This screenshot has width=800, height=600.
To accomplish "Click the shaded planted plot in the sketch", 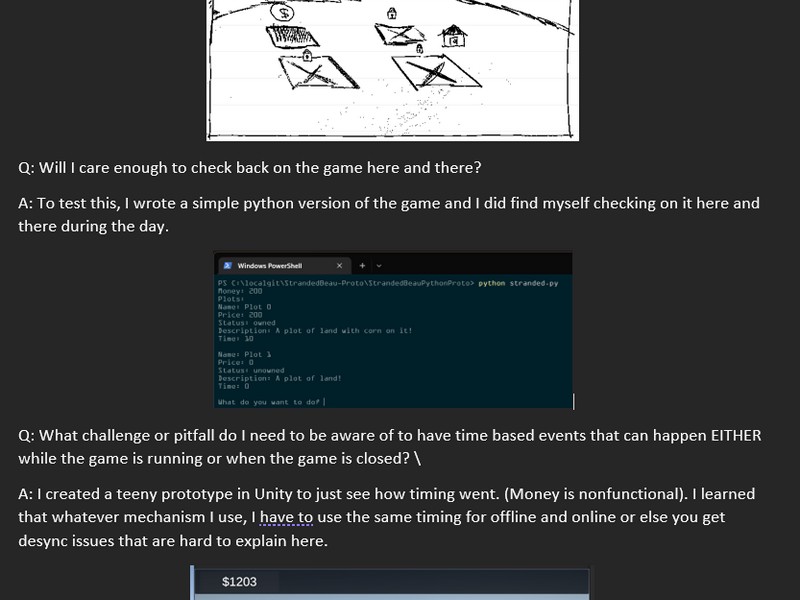I will [293, 36].
